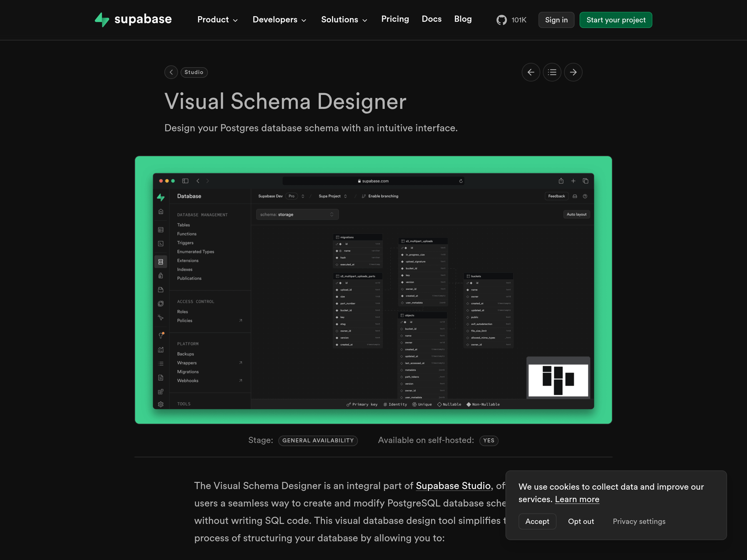Image resolution: width=747 pixels, height=560 pixels.
Task: Click the Studio category tag
Action: pyautogui.click(x=194, y=72)
